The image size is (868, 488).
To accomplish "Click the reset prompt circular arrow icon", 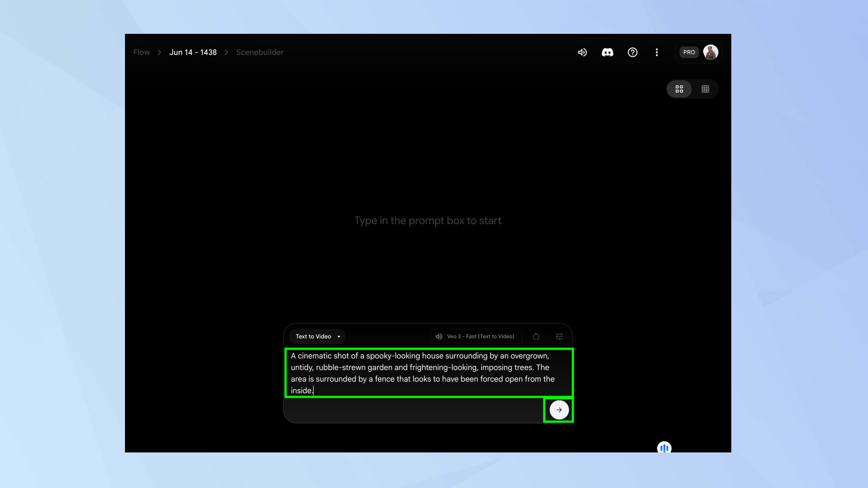I will [x=536, y=337].
